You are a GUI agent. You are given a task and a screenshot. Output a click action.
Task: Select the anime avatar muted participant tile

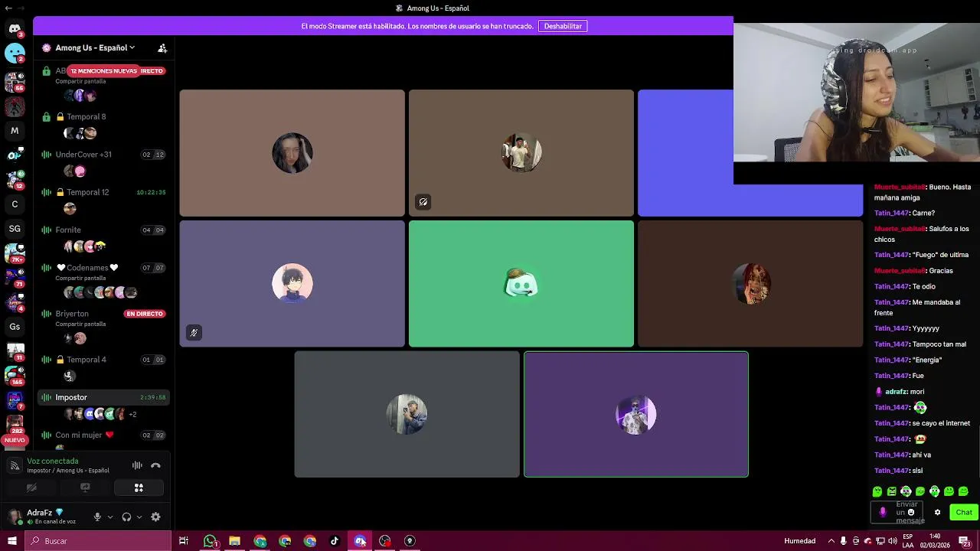coord(292,284)
